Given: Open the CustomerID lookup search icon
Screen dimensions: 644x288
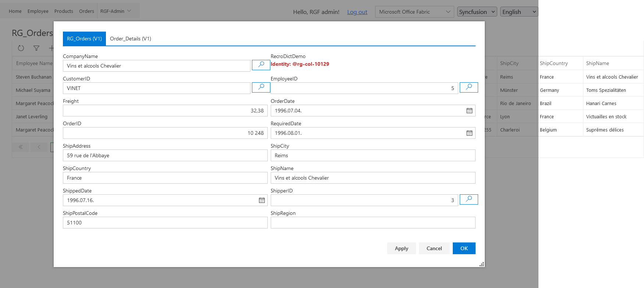Looking at the screenshot, I should tap(261, 87).
